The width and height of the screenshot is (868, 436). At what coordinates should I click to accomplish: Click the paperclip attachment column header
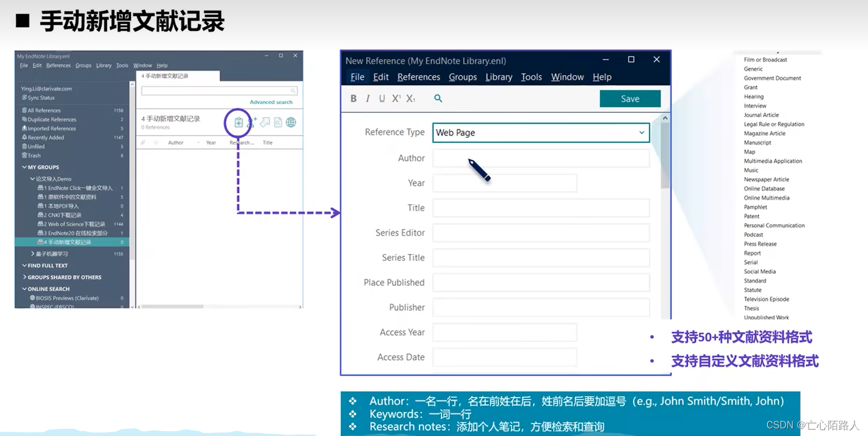click(x=143, y=143)
